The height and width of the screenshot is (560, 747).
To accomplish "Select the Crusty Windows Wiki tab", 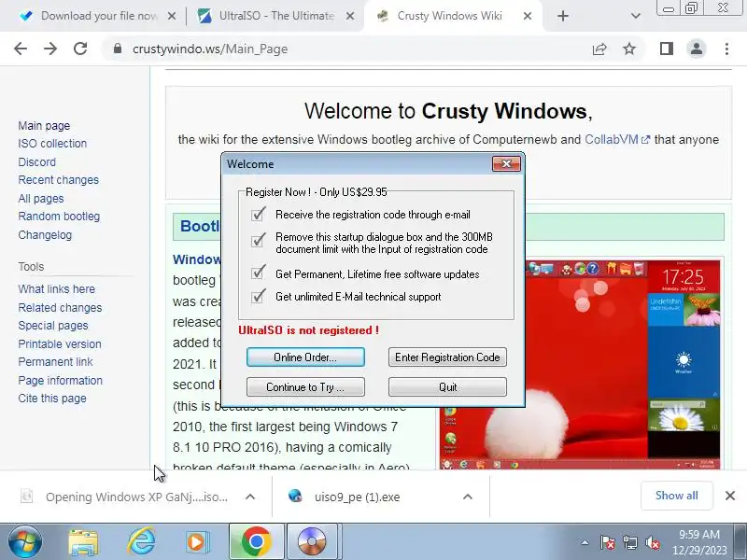I will pyautogui.click(x=453, y=16).
